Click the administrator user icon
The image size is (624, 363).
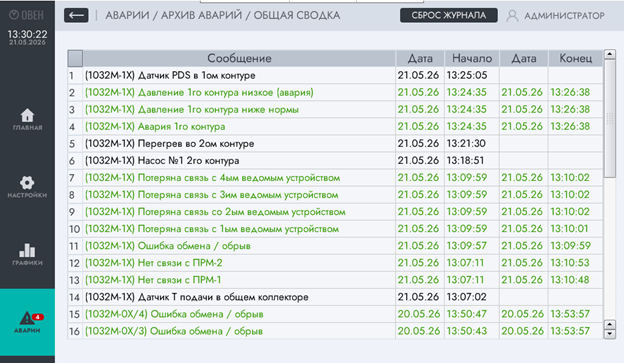click(512, 16)
